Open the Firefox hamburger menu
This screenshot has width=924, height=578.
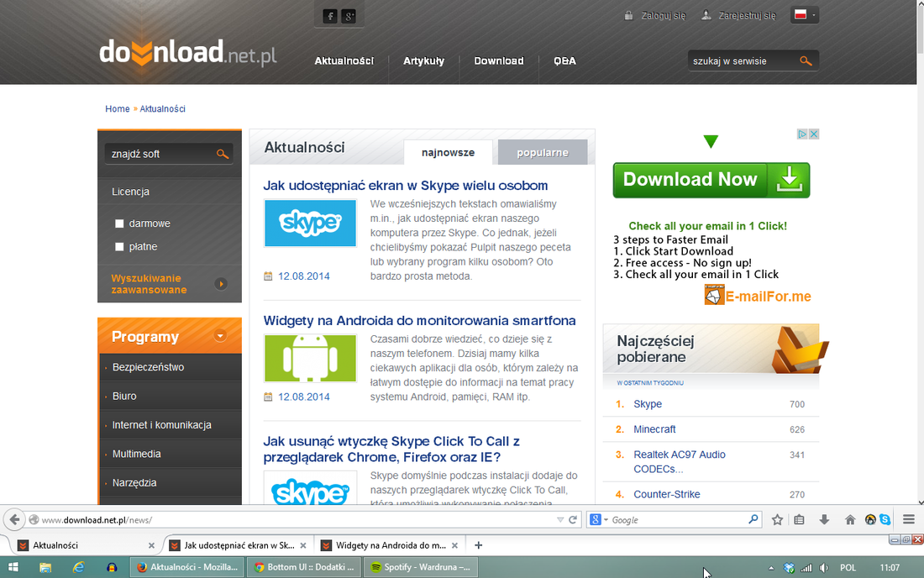pos(909,520)
